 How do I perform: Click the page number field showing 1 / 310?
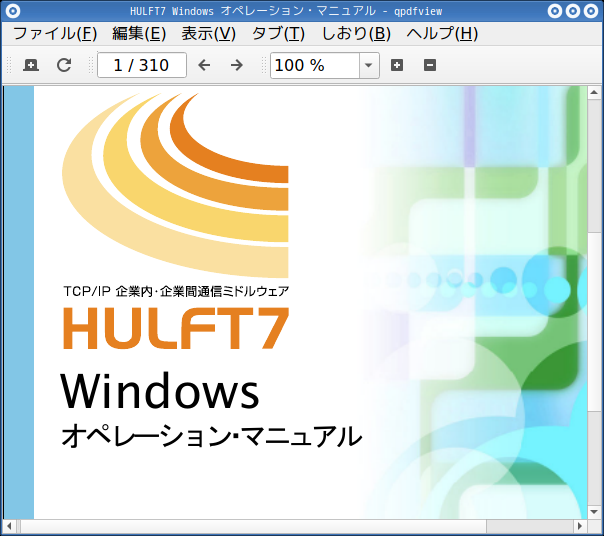click(x=142, y=65)
